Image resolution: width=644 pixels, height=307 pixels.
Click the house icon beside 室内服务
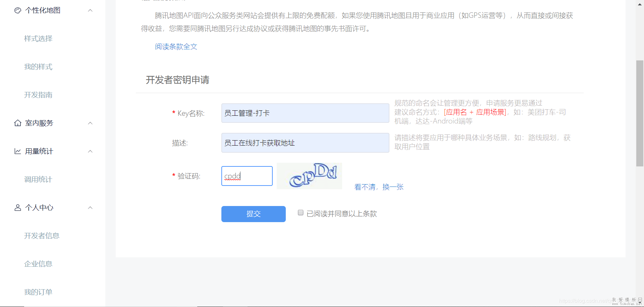pyautogui.click(x=18, y=123)
